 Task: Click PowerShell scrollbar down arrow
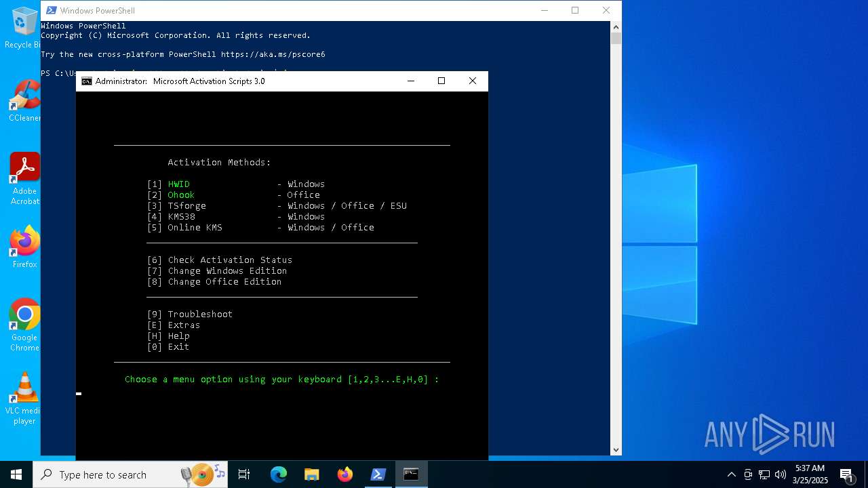616,449
